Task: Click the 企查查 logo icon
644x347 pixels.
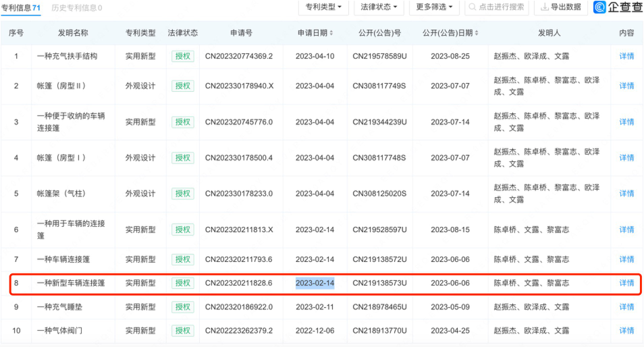Action: (x=600, y=7)
